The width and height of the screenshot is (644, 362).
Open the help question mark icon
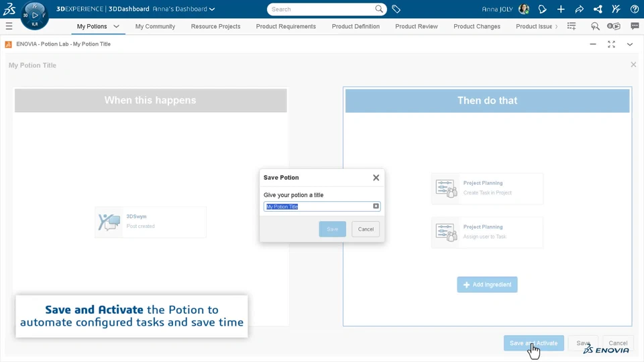click(x=635, y=9)
